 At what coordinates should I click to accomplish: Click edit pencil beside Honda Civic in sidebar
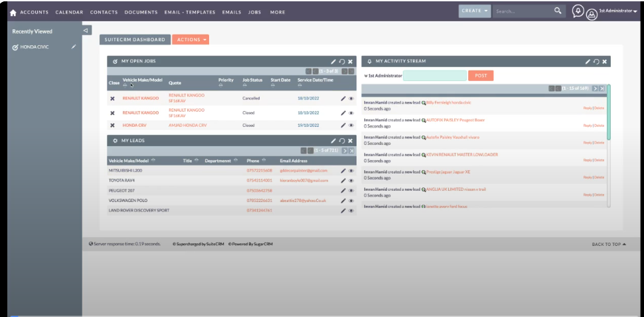[74, 47]
